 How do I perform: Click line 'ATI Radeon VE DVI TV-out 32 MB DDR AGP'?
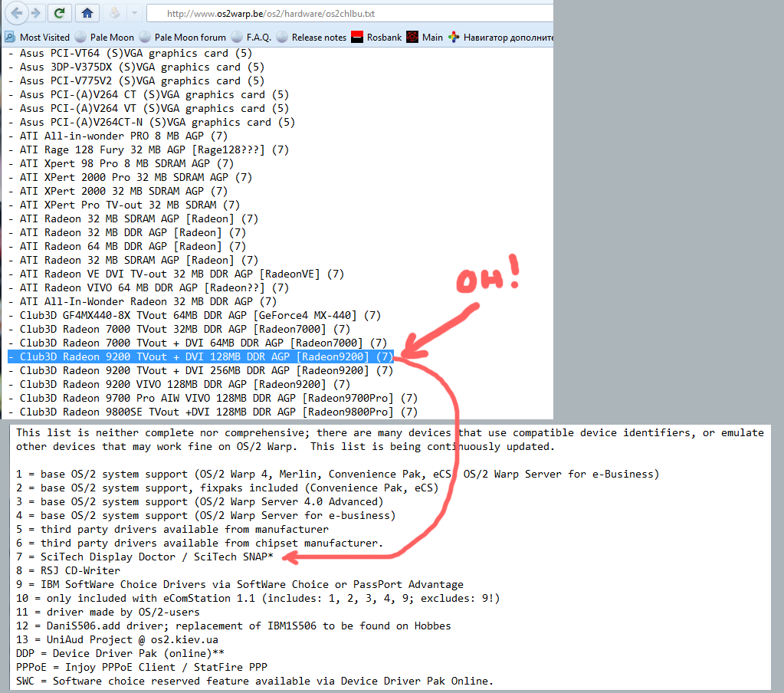tap(176, 274)
